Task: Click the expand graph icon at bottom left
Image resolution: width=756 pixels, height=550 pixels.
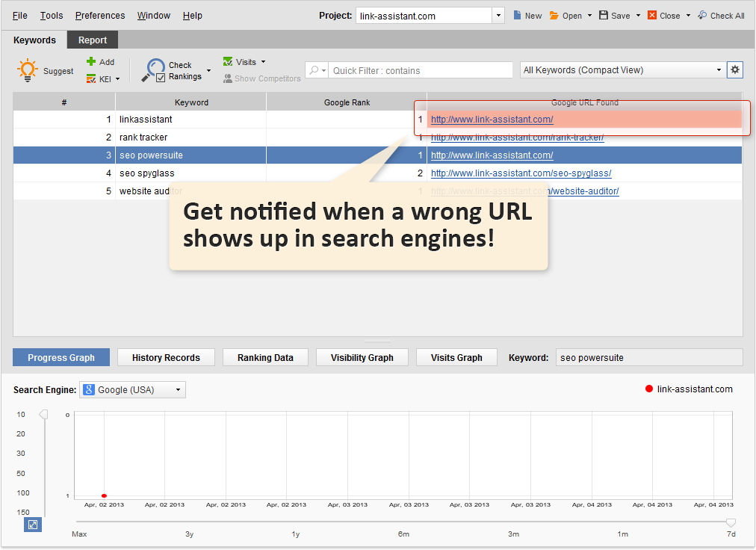Action: (33, 525)
